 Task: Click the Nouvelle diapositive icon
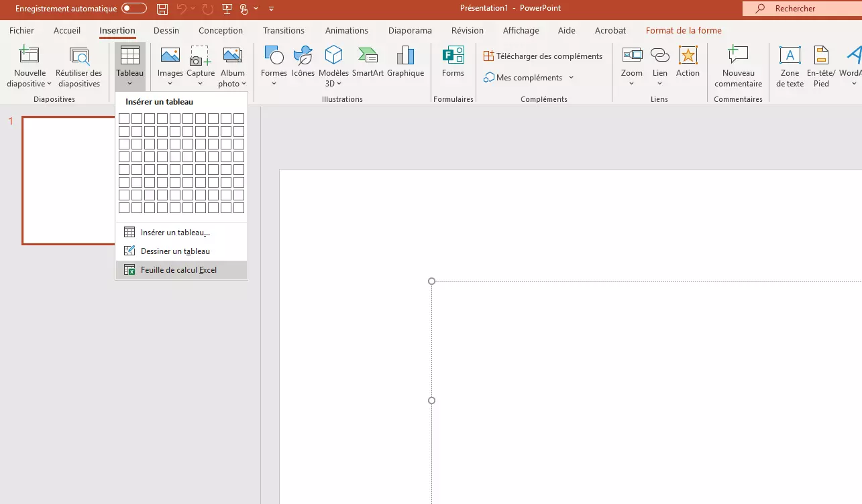click(x=29, y=55)
